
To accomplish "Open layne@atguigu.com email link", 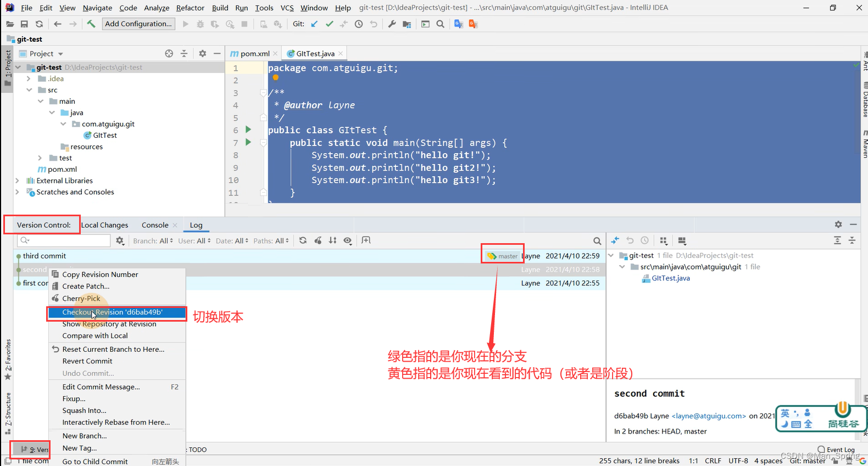I will click(709, 416).
